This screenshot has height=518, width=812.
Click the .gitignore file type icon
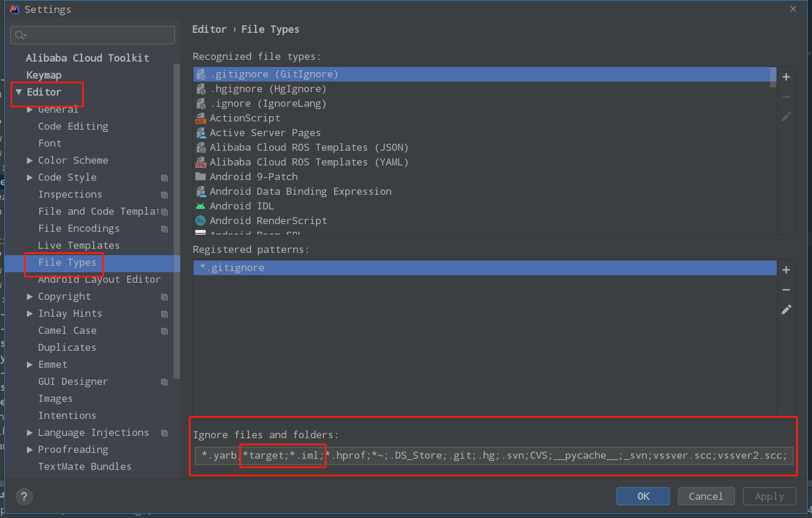pos(201,75)
